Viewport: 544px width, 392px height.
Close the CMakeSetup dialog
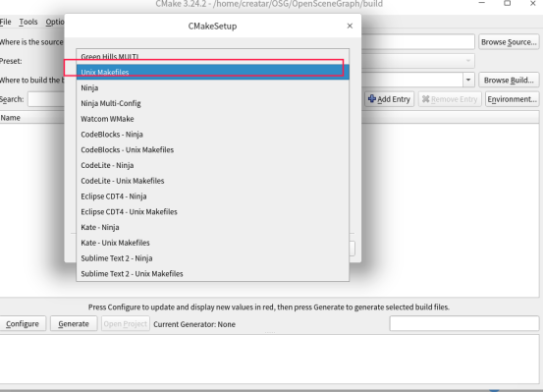point(350,27)
